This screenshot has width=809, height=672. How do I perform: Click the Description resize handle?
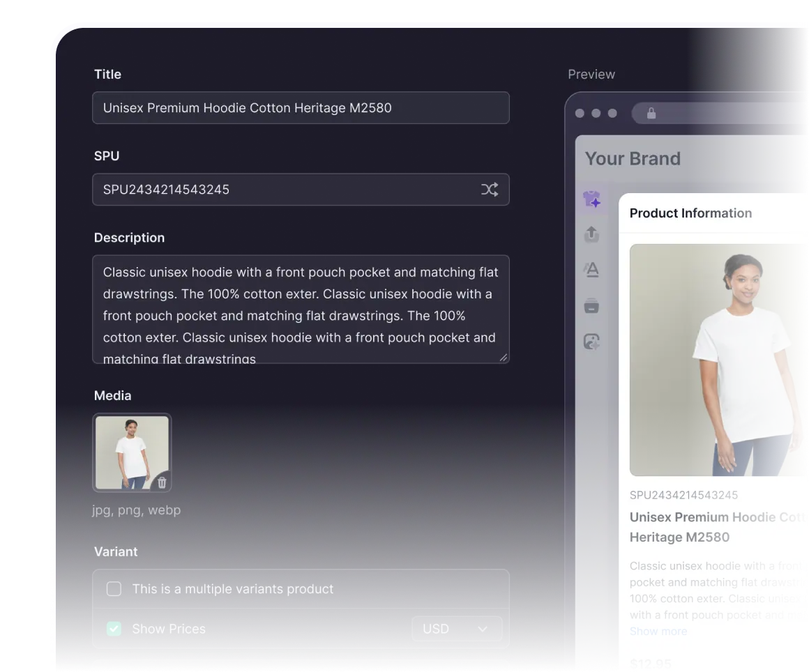(x=503, y=358)
